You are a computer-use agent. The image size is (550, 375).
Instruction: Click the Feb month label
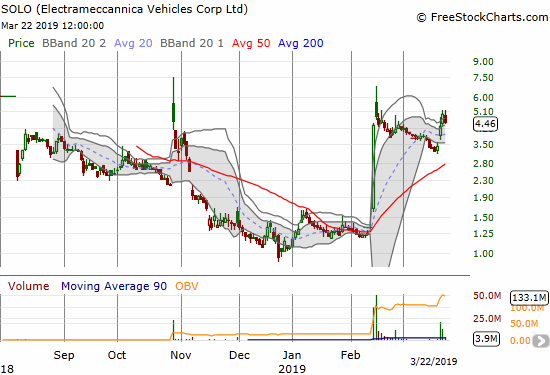[x=351, y=355]
